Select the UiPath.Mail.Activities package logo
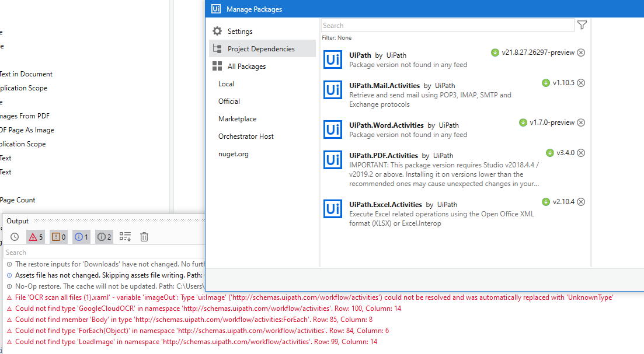644x354 pixels. (x=333, y=90)
